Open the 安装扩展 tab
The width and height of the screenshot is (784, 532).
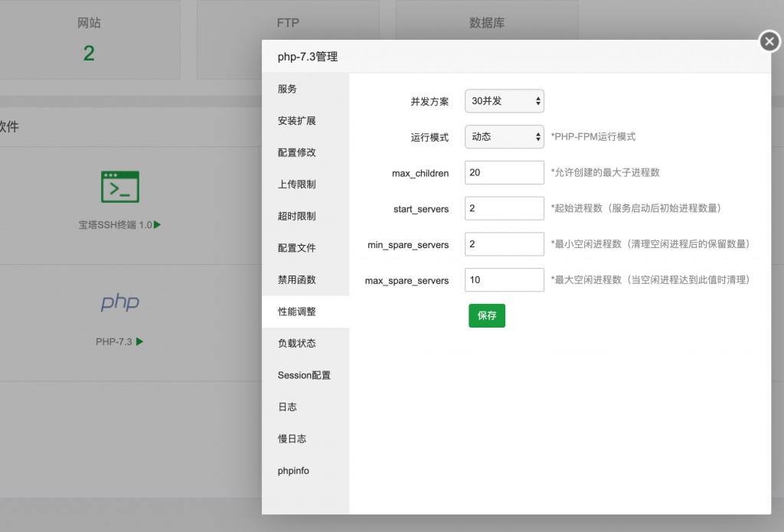[x=305, y=120]
